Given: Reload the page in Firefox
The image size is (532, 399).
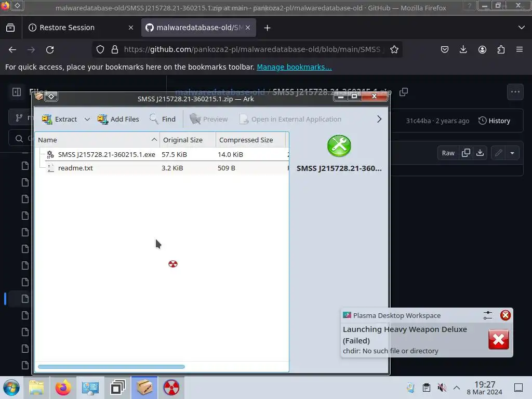Looking at the screenshot, I should [50, 49].
